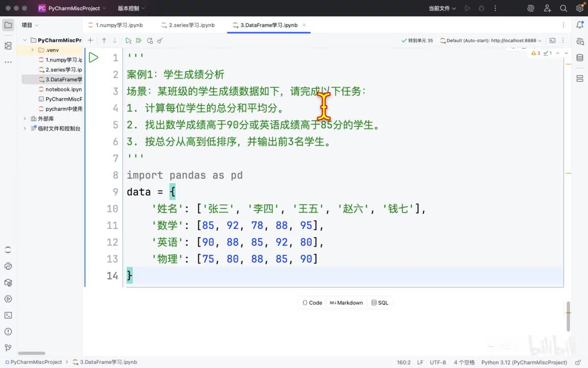Viewport: 588px width, 368px height.
Task: Collapse the PyCharmMiscProject root folder
Action: (24, 40)
